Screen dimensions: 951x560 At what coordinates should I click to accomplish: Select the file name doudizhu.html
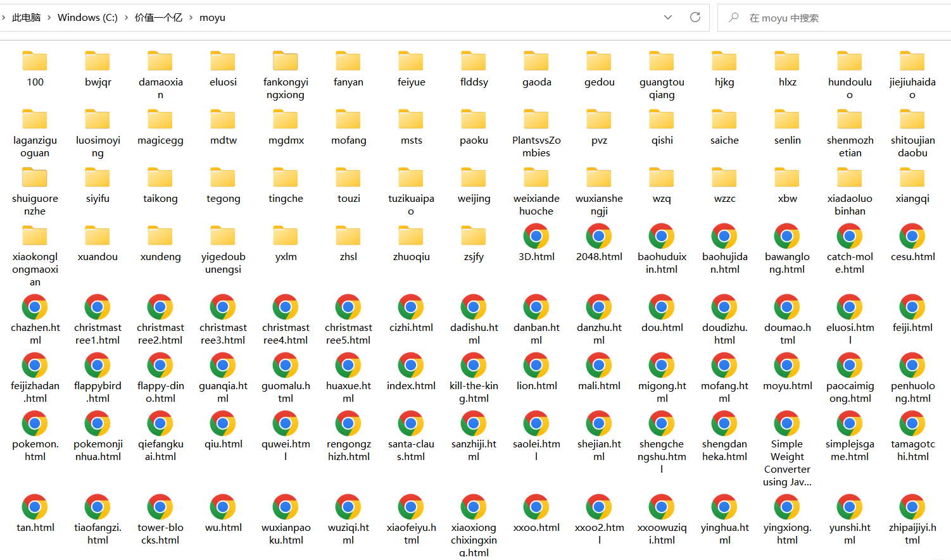point(724,334)
